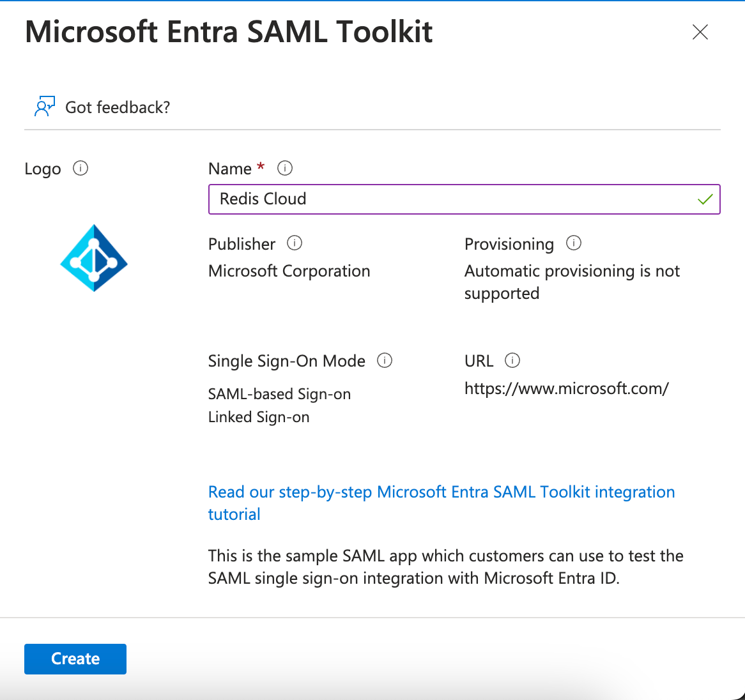Click the info icon next to URL

point(512,360)
